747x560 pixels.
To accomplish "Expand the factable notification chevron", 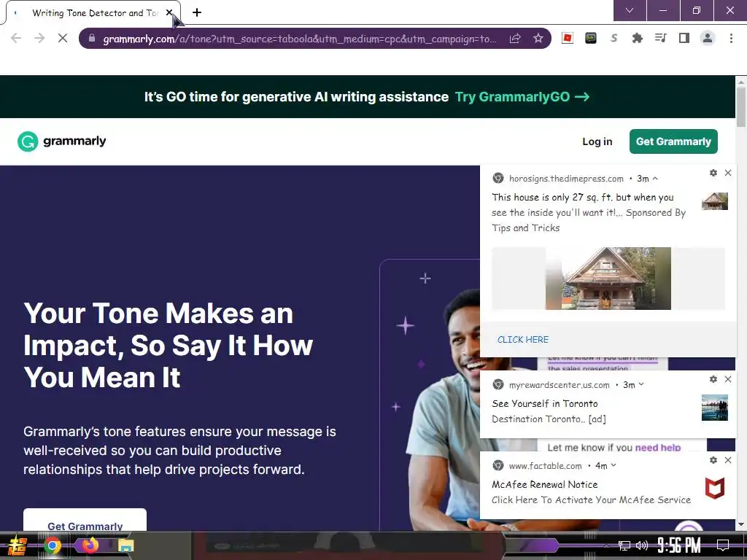I will 614,465.
